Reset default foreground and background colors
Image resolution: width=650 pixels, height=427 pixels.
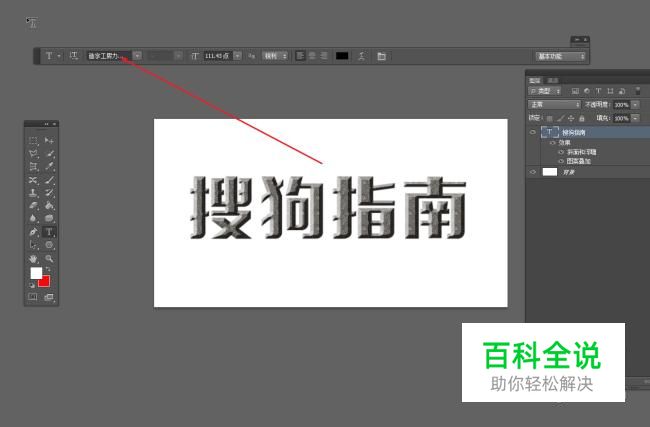coord(32,285)
